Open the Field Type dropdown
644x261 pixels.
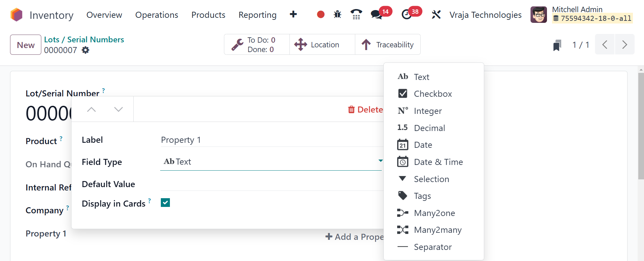click(x=271, y=162)
